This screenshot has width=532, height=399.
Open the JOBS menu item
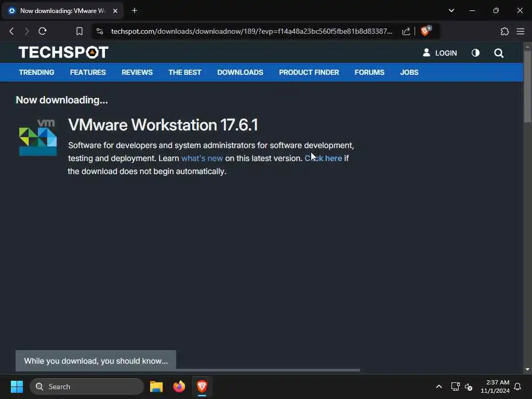409,72
